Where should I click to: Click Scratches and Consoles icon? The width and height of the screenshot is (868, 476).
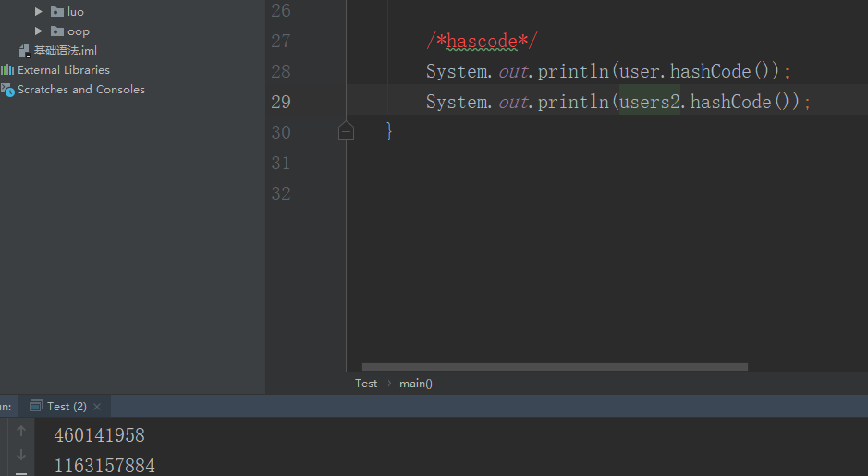(7, 90)
